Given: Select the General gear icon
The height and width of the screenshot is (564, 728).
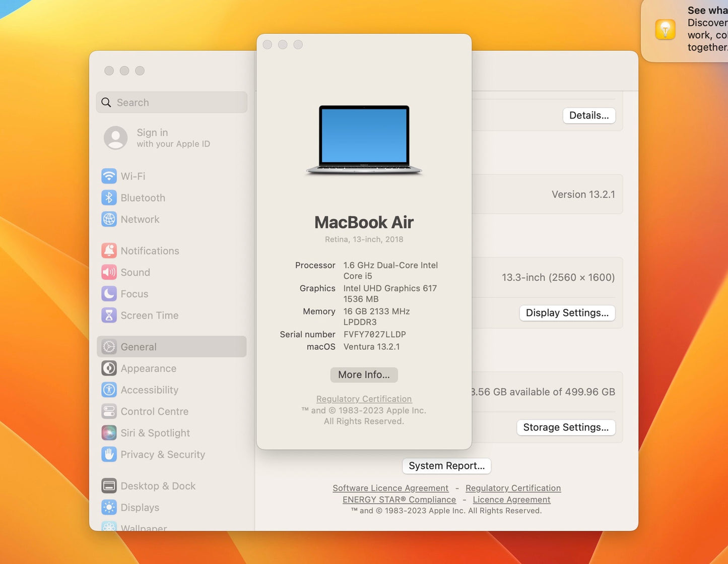Looking at the screenshot, I should click(x=109, y=347).
